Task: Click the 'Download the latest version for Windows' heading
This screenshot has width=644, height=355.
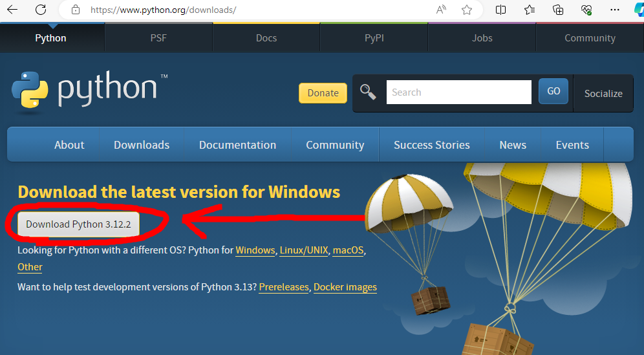Action: pos(179,192)
